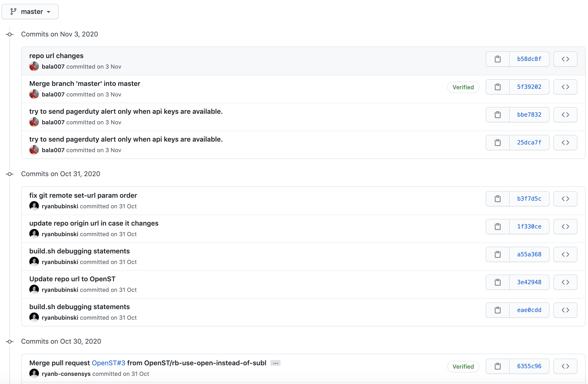This screenshot has width=588, height=384.
Task: Click bala007's avatar on repo url changes
Action: (x=34, y=66)
